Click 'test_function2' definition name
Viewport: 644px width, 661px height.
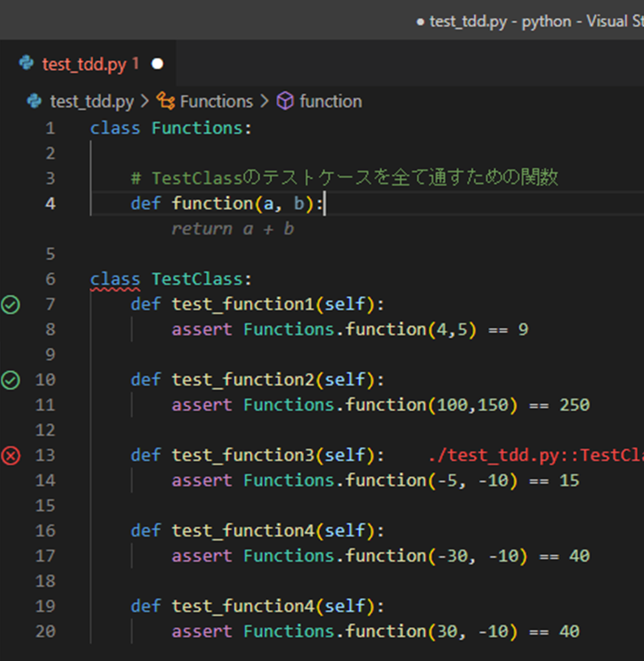click(243, 380)
